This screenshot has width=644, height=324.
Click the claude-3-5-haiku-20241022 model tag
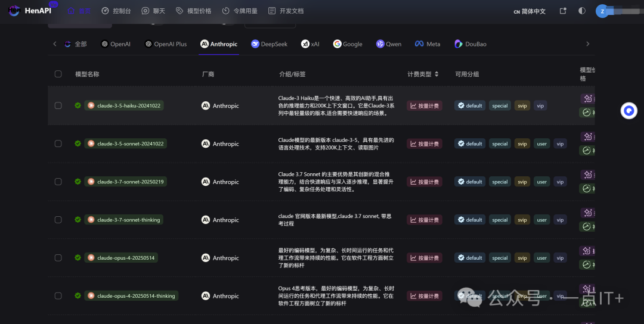[x=124, y=105]
